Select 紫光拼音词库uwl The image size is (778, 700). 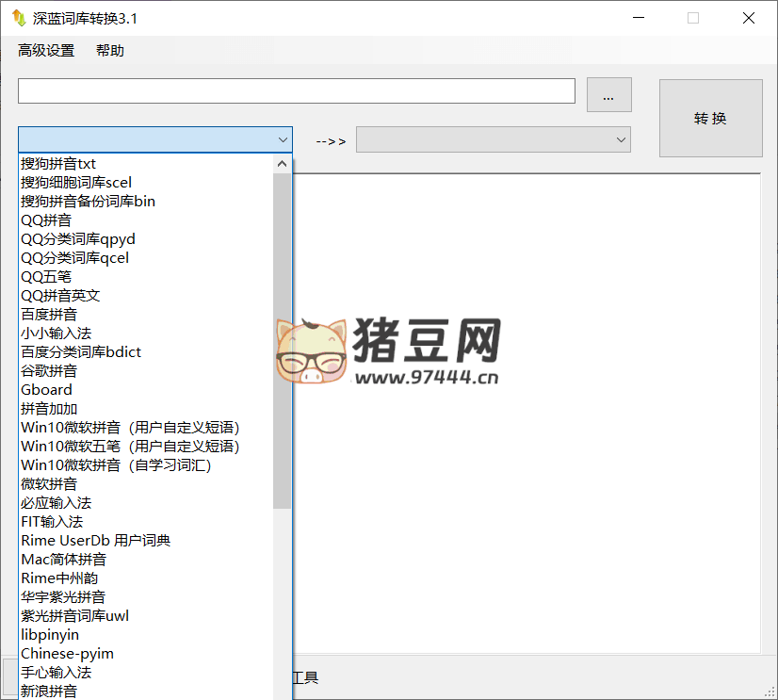click(x=146, y=616)
